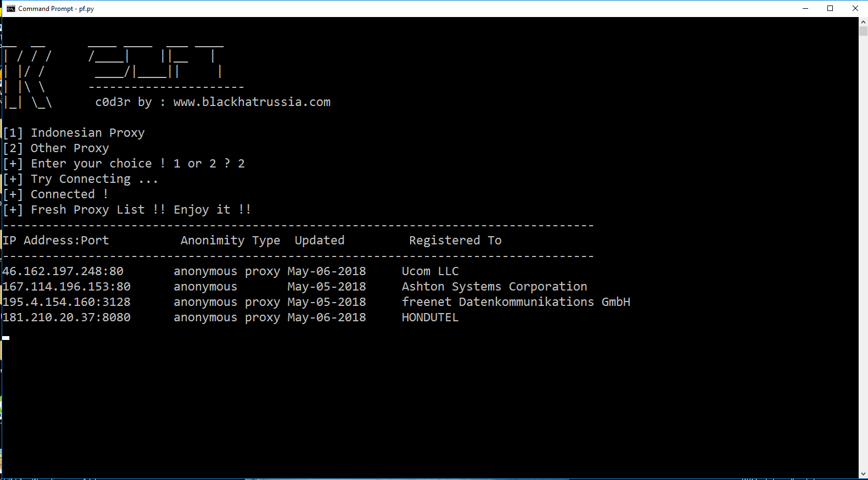
Task: Click the www.blackhatrussia.com text
Action: [x=252, y=102]
